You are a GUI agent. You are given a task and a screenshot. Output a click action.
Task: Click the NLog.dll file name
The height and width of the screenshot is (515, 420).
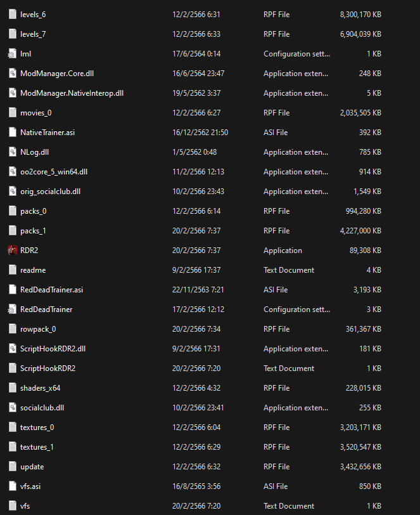34,152
